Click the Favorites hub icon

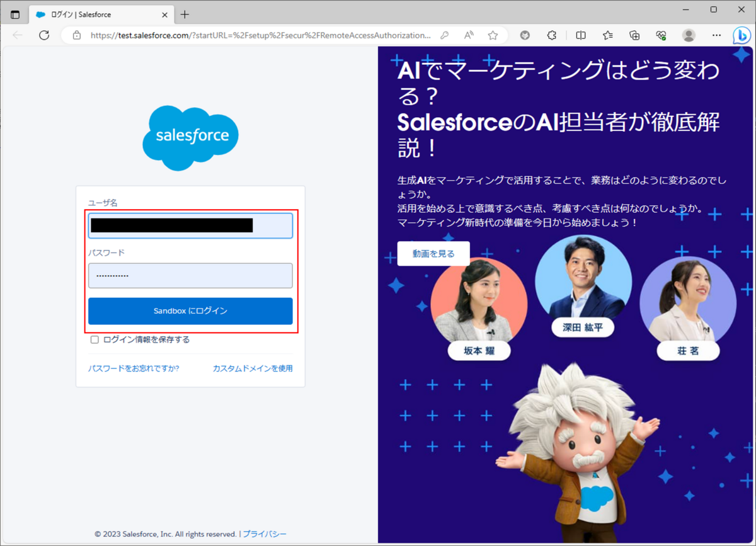point(607,35)
